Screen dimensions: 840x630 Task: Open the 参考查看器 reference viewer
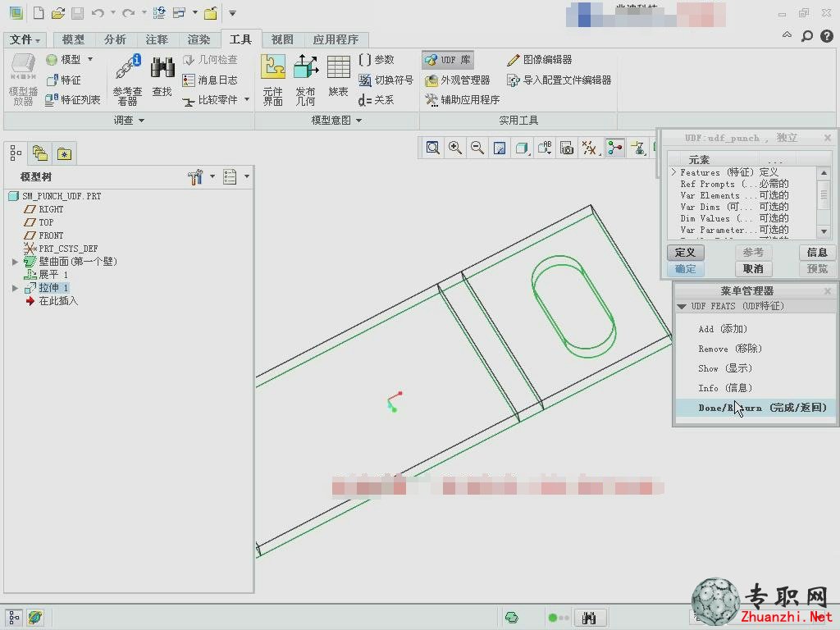click(127, 80)
